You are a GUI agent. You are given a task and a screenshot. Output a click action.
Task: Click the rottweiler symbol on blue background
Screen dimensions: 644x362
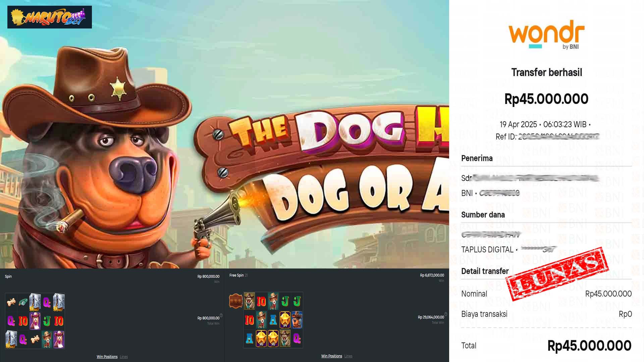(297, 320)
